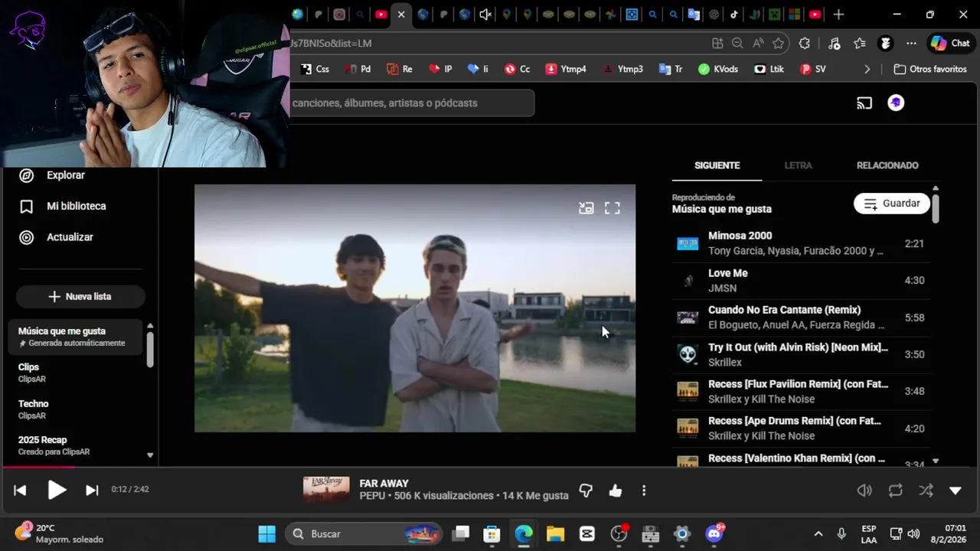Open the Otros favoritos folder

pyautogui.click(x=930, y=69)
